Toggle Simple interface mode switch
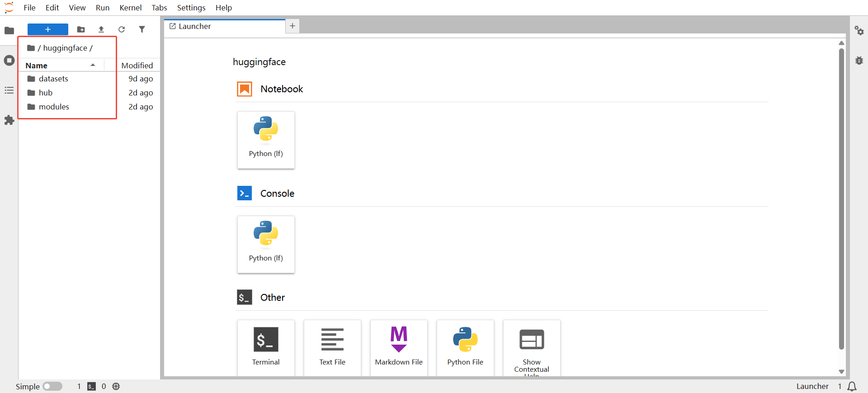This screenshot has width=868, height=393. [52, 386]
